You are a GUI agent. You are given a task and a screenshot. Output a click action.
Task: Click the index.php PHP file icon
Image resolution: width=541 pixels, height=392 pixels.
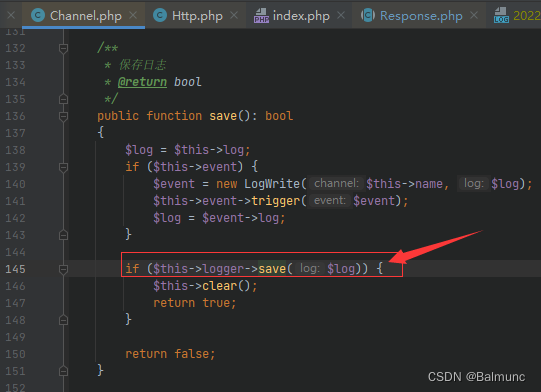click(261, 16)
